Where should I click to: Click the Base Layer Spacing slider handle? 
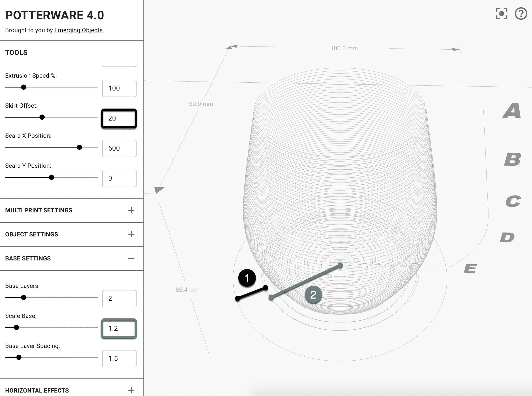pos(19,357)
